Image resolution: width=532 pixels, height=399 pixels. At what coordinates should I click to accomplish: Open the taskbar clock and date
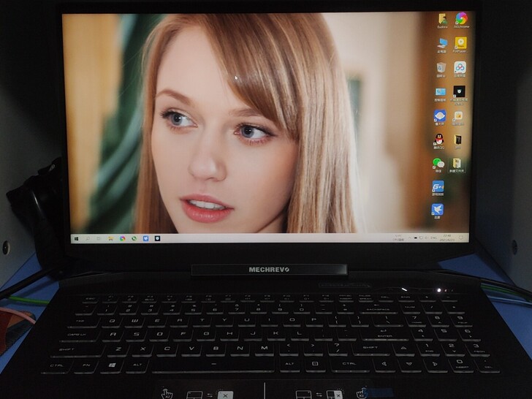pyautogui.click(x=447, y=238)
